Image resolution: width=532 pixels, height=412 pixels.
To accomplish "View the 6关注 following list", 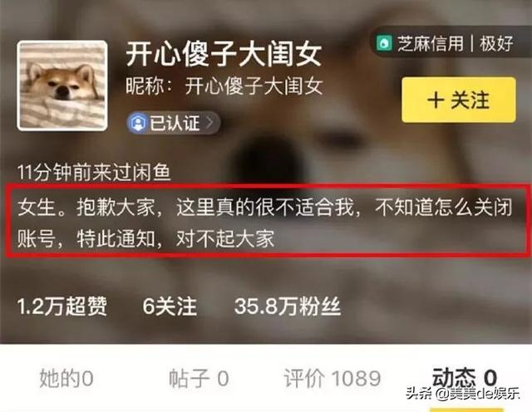I will [170, 307].
